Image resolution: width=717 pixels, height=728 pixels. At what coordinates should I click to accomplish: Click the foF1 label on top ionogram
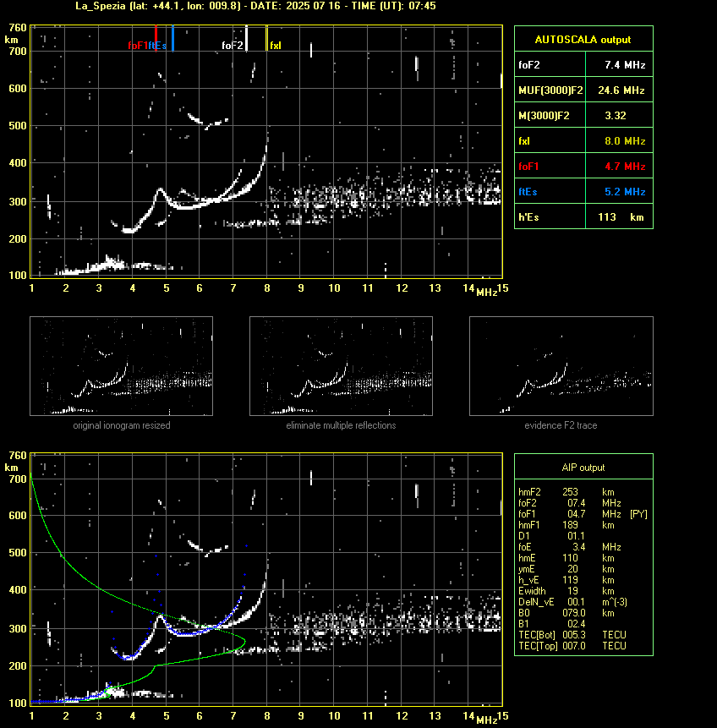coord(138,46)
